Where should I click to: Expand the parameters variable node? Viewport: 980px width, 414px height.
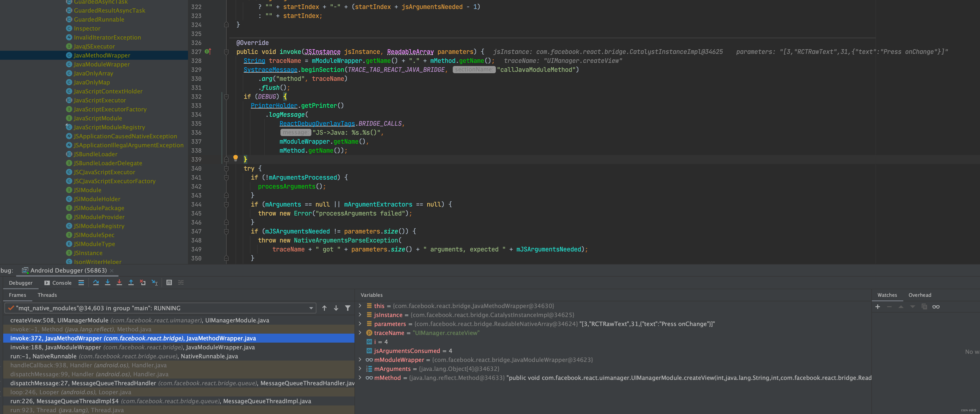click(360, 323)
